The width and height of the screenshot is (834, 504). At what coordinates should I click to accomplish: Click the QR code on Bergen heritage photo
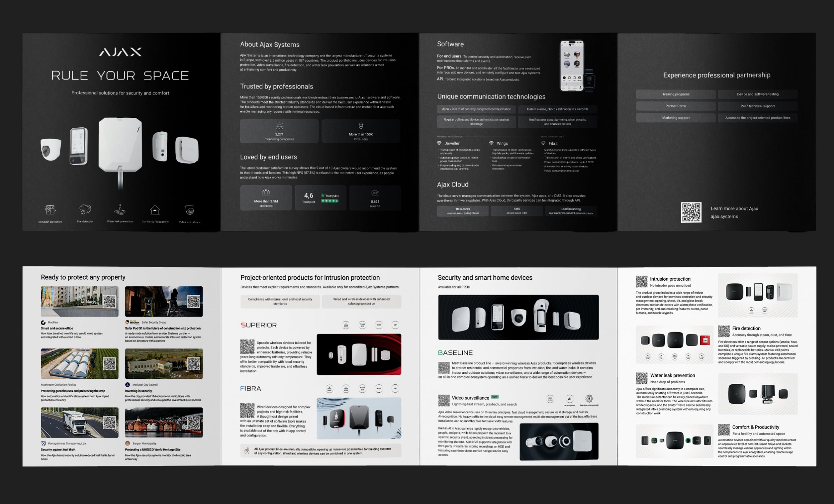tap(194, 423)
